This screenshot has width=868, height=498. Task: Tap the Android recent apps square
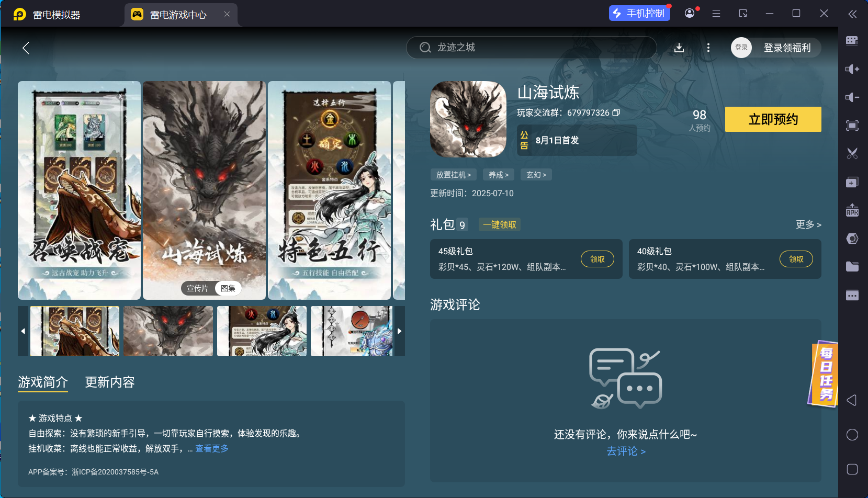pyautogui.click(x=852, y=469)
